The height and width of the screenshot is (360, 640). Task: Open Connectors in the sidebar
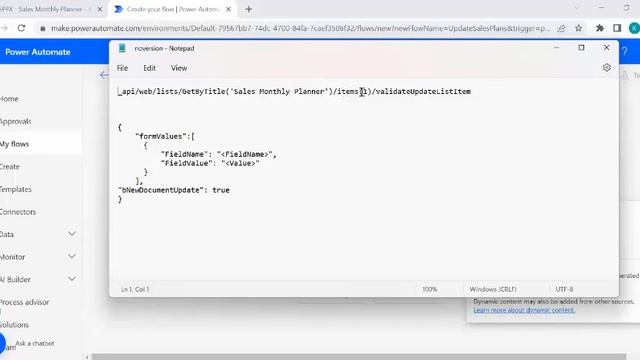[x=18, y=212]
